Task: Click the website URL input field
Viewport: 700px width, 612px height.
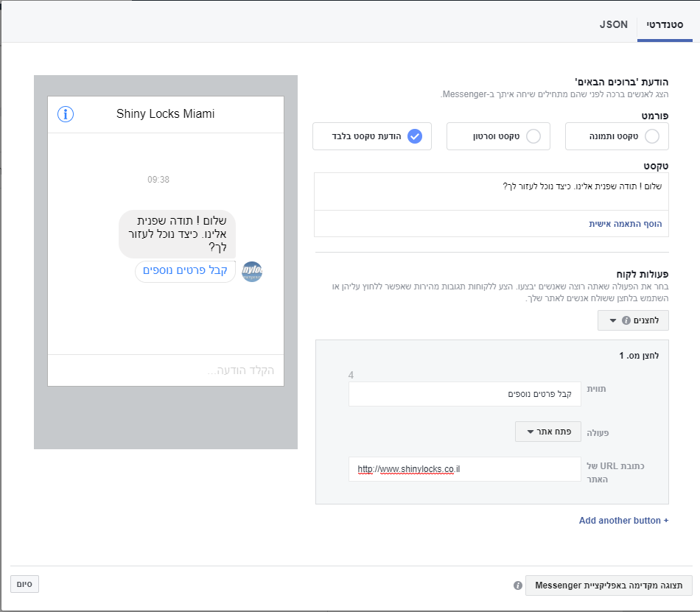Action: (465, 469)
